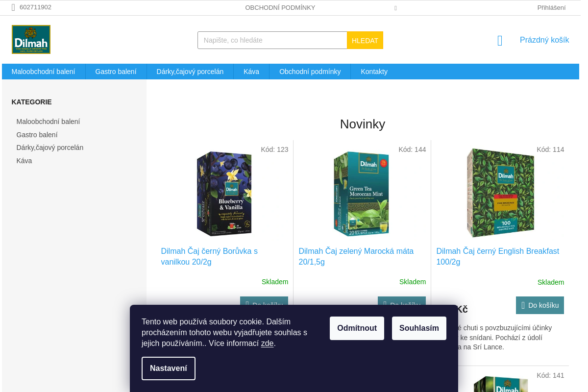
Task: Click the Novinky heading
Action: coord(363,124)
